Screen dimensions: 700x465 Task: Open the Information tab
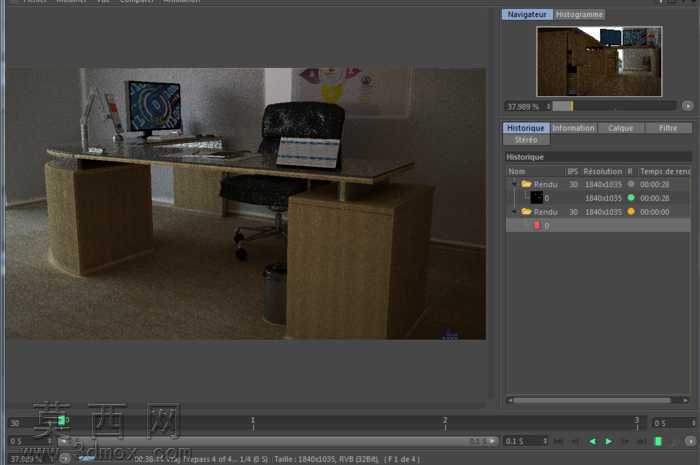pos(573,128)
